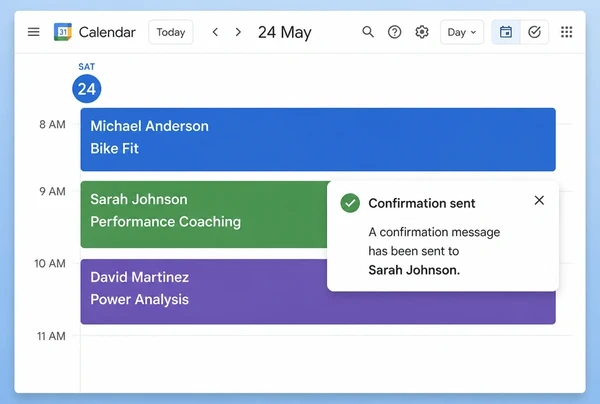
Task: Click the Confirmation sent heading
Action: 422,203
